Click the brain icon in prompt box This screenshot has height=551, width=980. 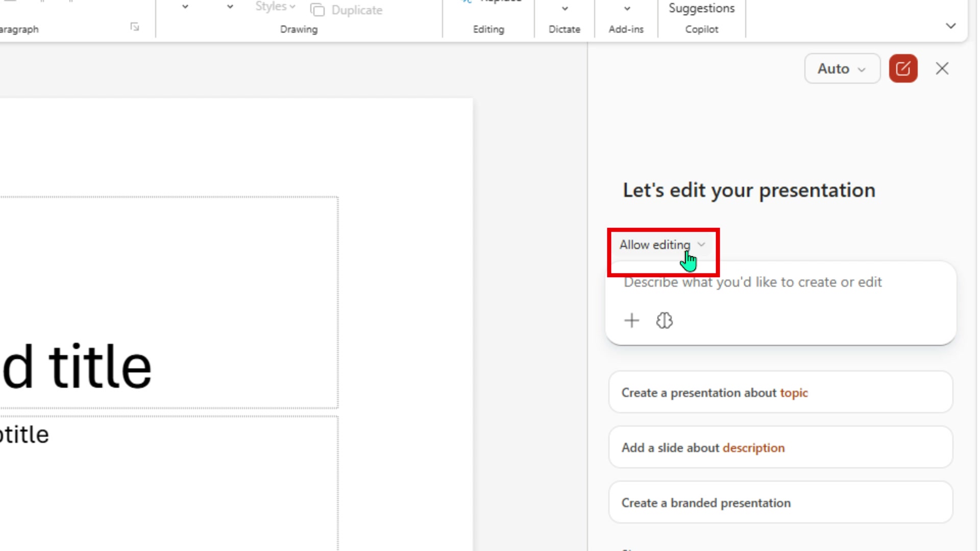pos(664,320)
